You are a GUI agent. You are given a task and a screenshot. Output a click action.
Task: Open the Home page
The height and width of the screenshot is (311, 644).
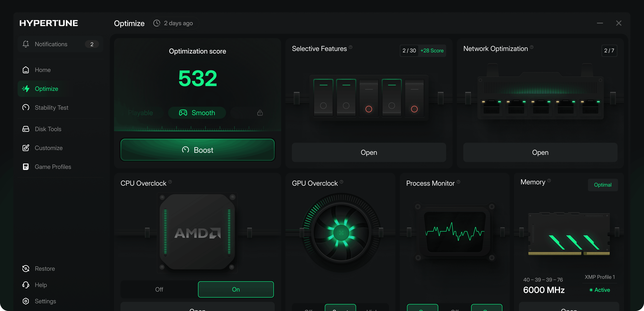(x=60, y=70)
